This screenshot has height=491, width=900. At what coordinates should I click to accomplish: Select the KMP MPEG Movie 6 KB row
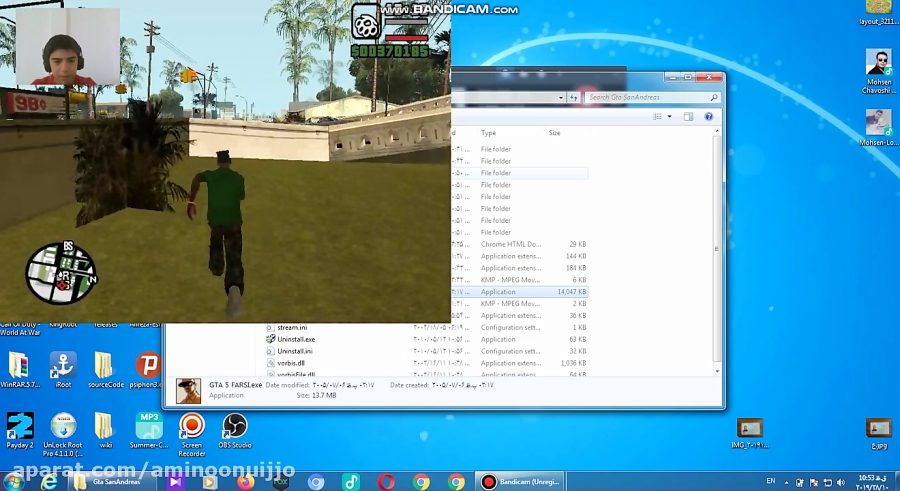pos(519,280)
